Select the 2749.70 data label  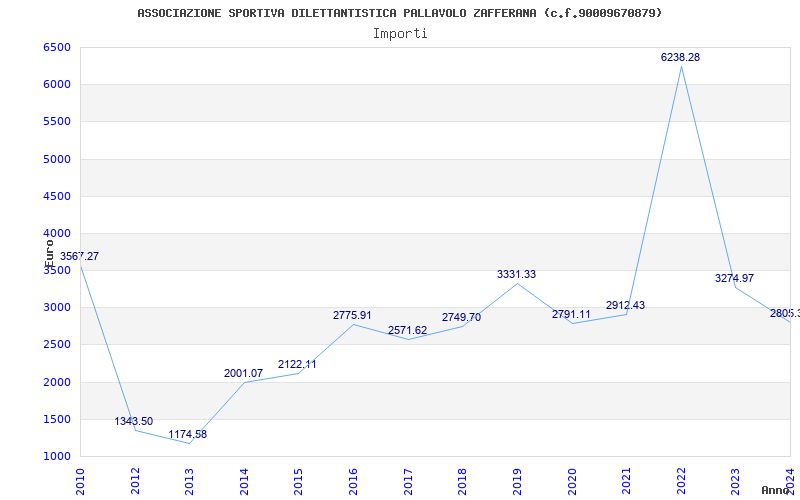tap(462, 317)
